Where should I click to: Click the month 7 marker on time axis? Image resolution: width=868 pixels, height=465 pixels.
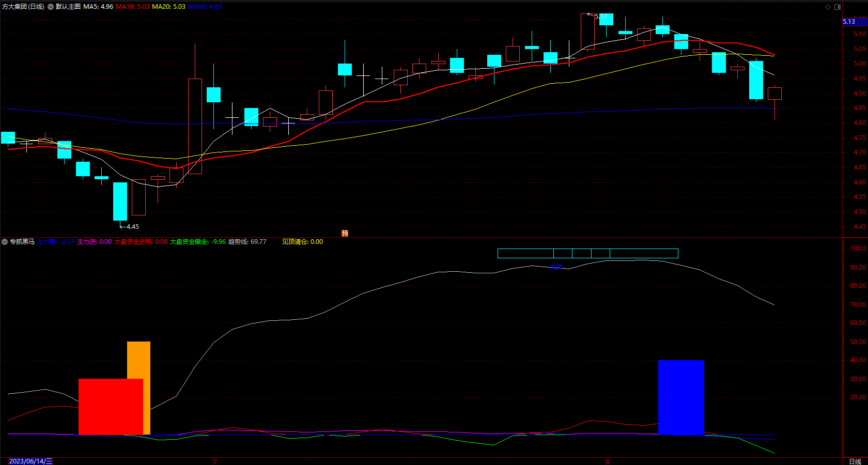[215, 461]
